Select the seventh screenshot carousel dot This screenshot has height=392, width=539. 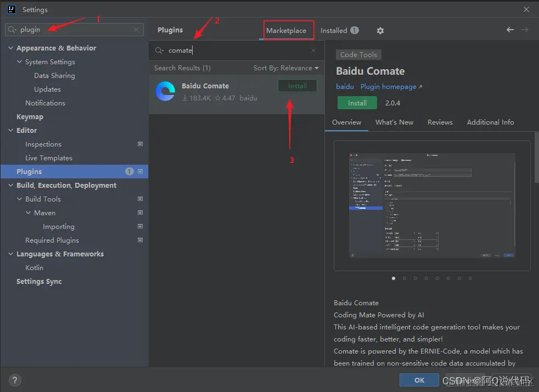pos(459,278)
